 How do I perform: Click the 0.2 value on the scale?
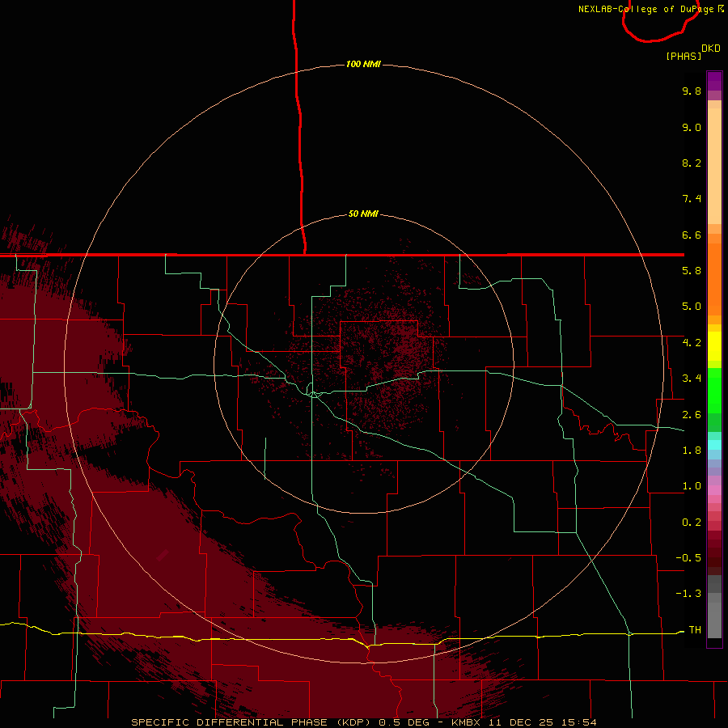[692, 523]
